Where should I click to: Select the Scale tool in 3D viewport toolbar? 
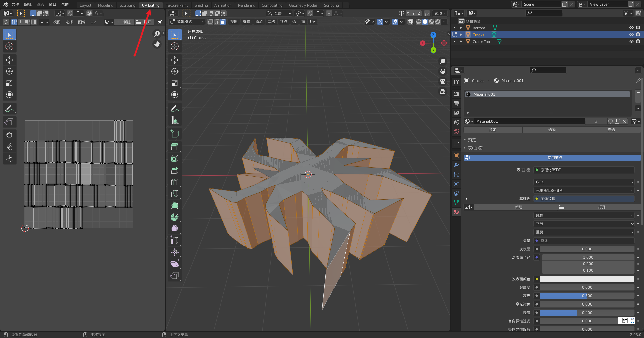click(x=175, y=83)
